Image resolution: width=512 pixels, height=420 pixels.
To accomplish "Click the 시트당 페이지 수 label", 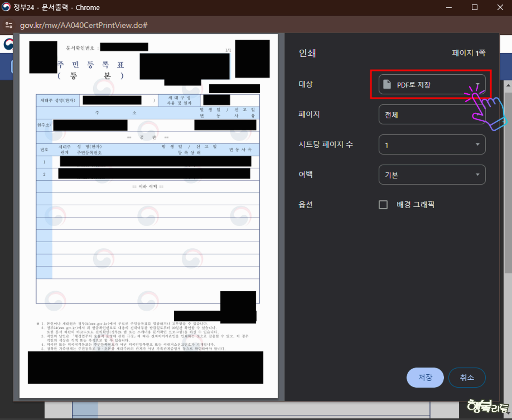I will (326, 144).
